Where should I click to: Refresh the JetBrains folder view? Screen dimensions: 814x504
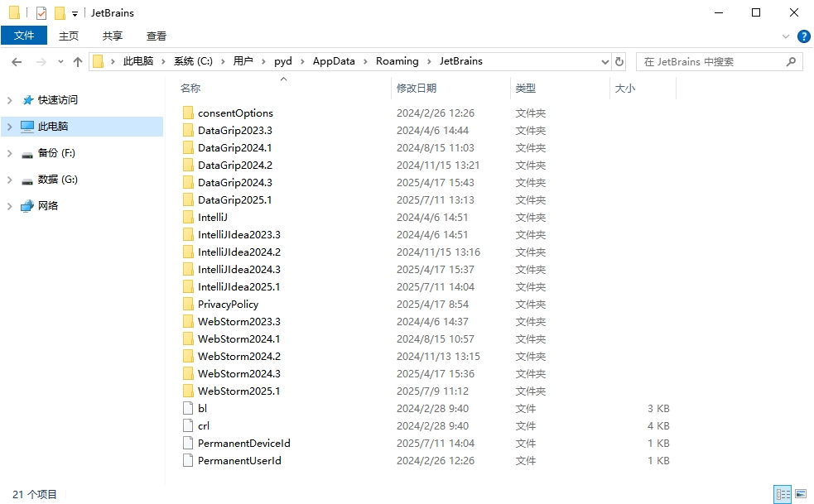click(619, 62)
